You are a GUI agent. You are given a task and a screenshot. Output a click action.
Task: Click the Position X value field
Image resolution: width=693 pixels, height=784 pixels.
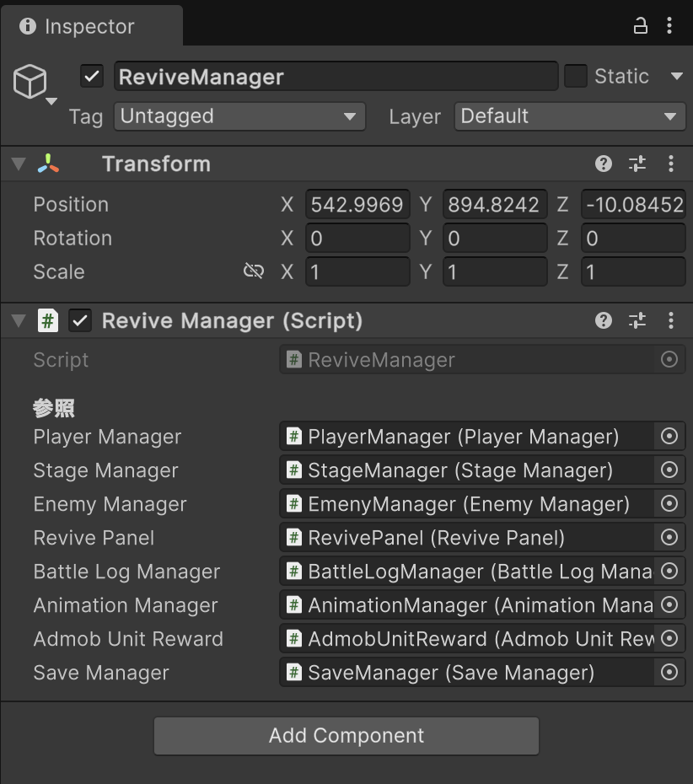pos(357,205)
